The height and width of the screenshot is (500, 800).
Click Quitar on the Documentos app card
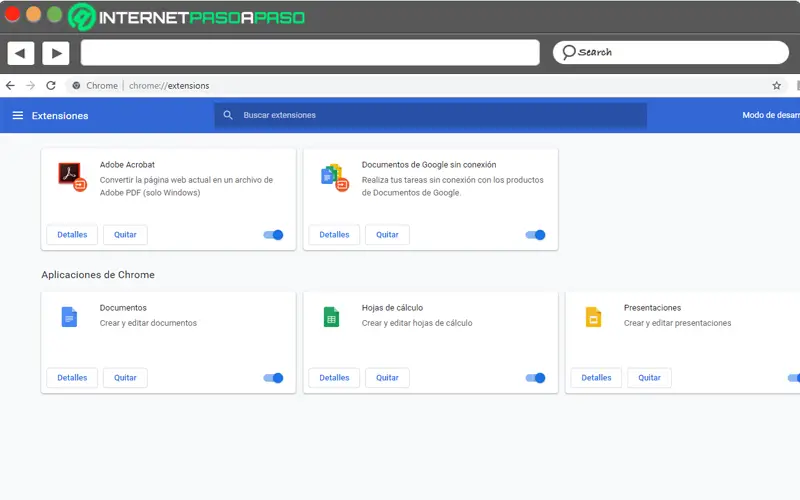coord(125,378)
